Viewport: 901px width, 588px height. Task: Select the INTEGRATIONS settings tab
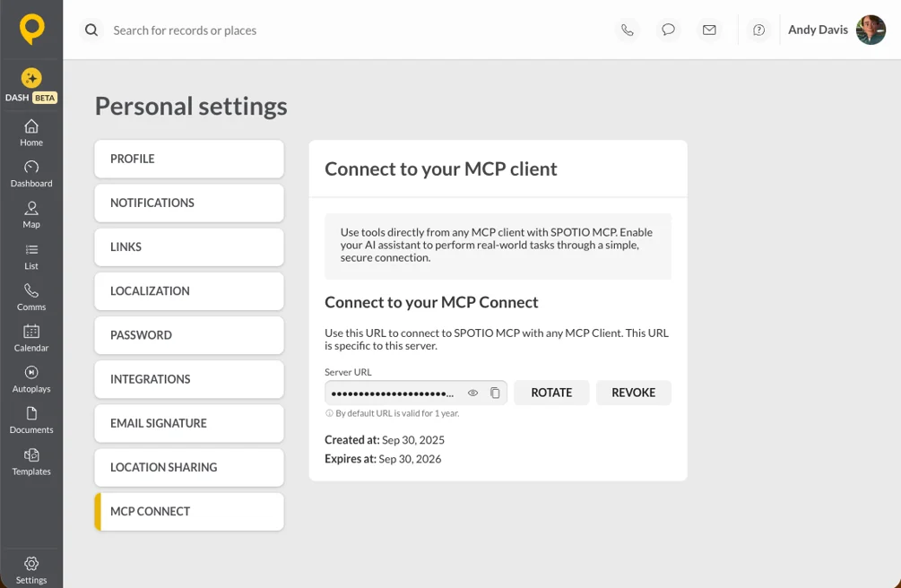pos(189,379)
